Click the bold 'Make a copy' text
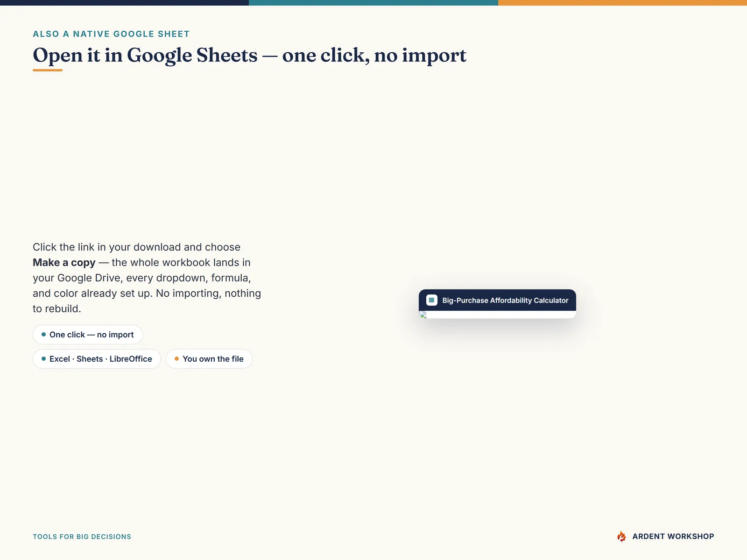Image resolution: width=747 pixels, height=560 pixels. [64, 262]
